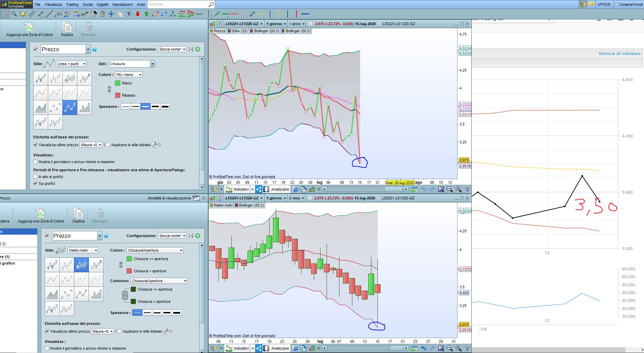Open the Contorno Chiusura/Apertura dropdown

click(159, 281)
